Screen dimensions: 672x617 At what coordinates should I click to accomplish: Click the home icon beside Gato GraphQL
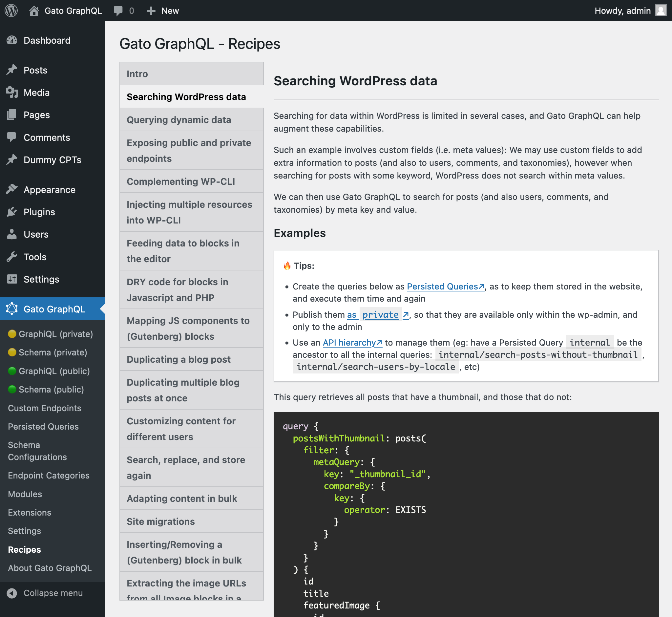tap(34, 11)
